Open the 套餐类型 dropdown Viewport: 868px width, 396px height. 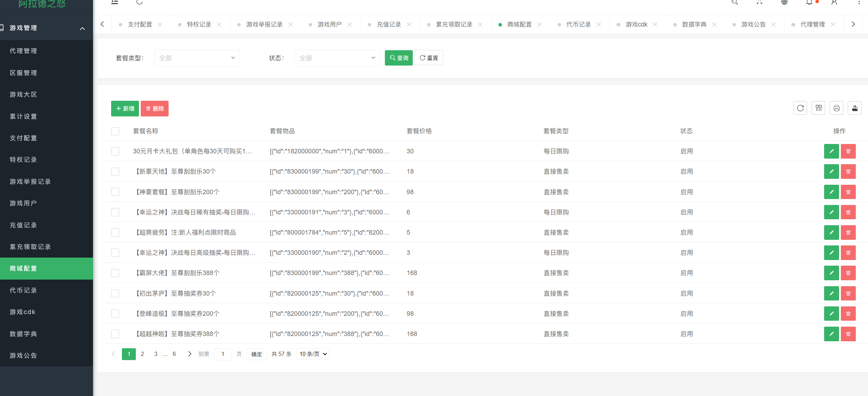point(197,58)
